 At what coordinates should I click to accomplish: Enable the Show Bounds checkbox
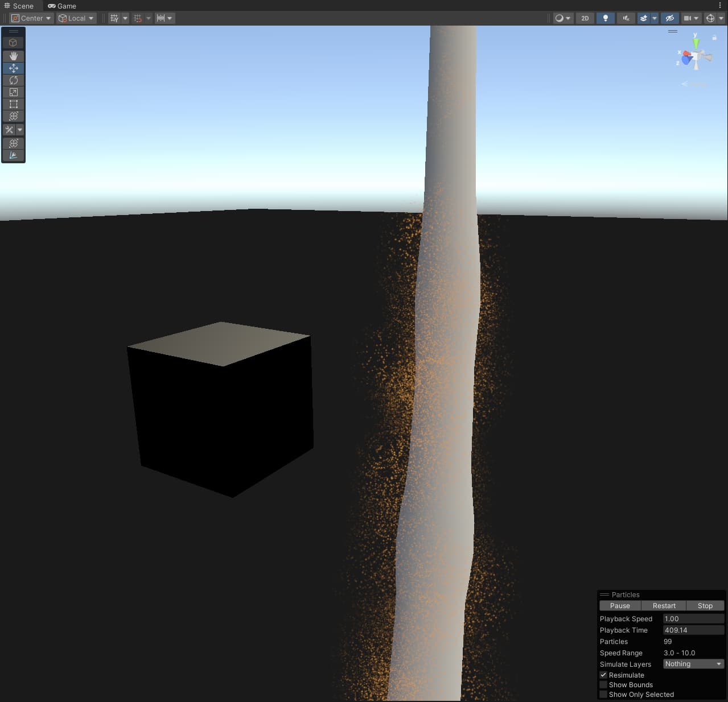click(603, 684)
